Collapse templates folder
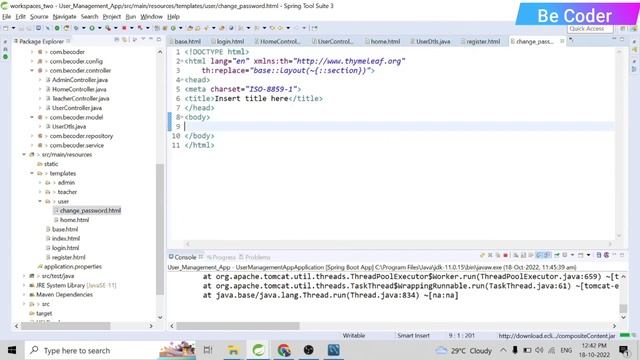640x360 pixels. [32, 173]
